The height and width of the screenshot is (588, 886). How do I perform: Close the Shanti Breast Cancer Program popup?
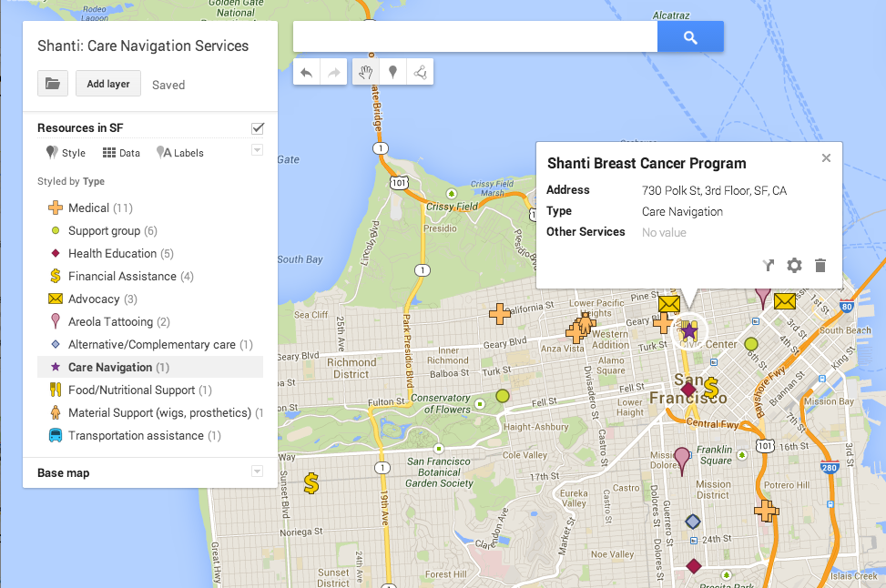tap(826, 158)
